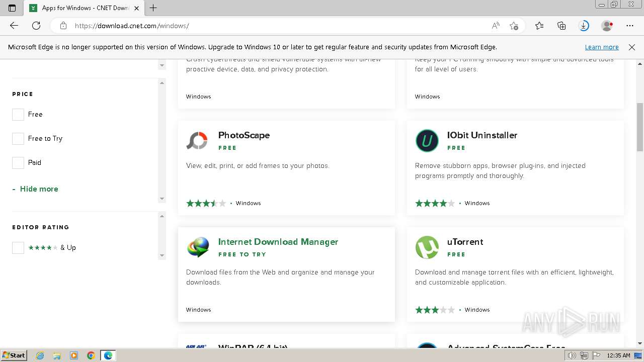Click scroll-down arrow of Price filter panel
The image size is (644, 362).
tap(162, 199)
